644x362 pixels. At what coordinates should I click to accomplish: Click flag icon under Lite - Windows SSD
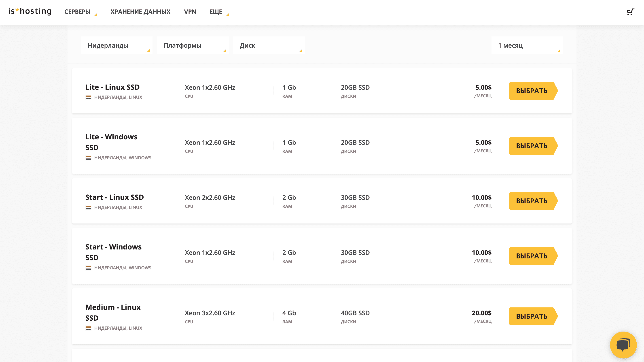pyautogui.click(x=88, y=158)
